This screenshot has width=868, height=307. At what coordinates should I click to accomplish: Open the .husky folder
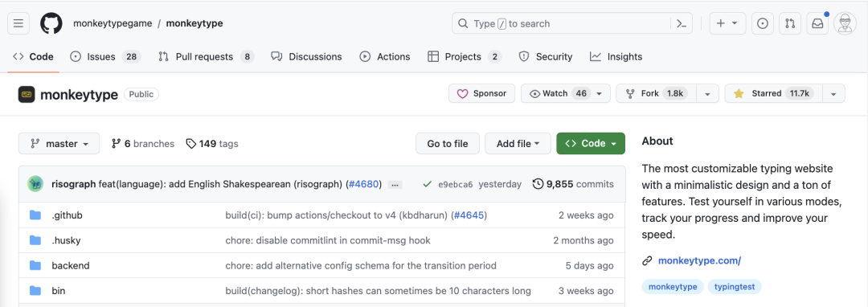point(66,240)
